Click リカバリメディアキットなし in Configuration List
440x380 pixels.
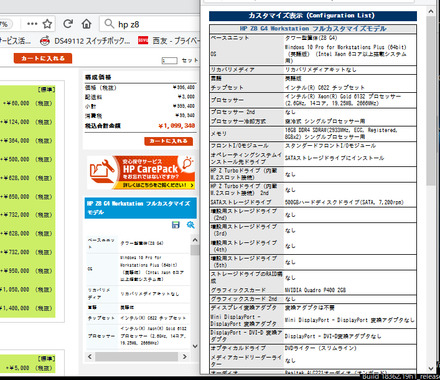tap(320, 70)
